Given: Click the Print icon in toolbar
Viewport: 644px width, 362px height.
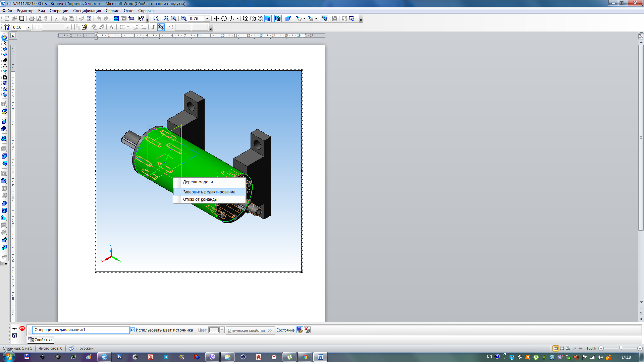Looking at the screenshot, I should pos(32,18).
